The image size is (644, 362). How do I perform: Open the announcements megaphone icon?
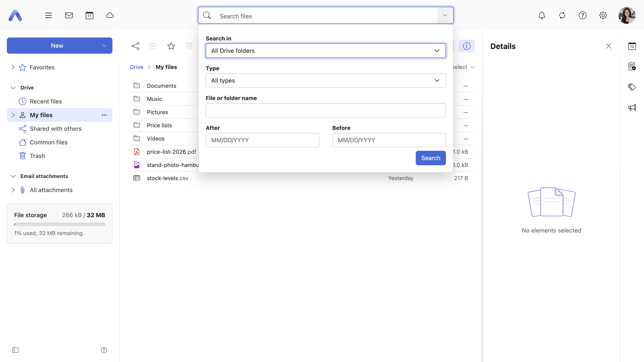[x=632, y=108]
